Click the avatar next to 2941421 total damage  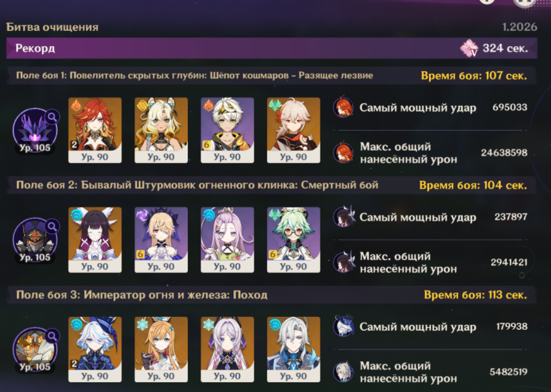344,262
